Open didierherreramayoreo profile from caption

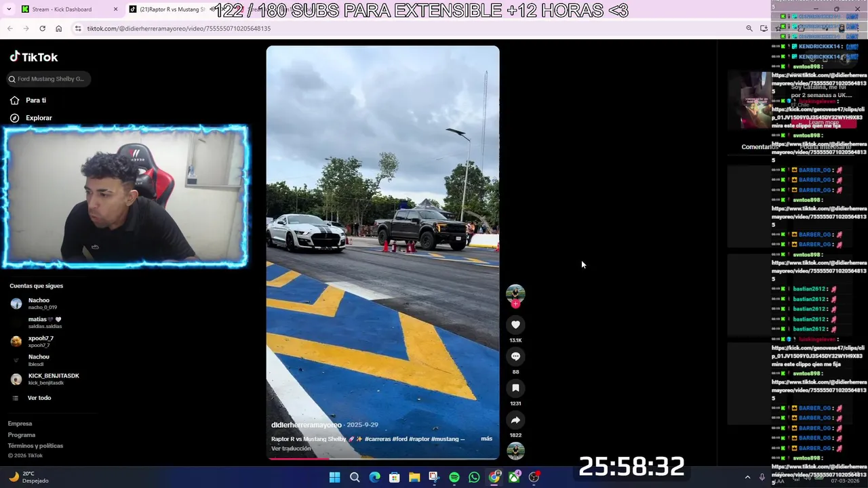307,425
